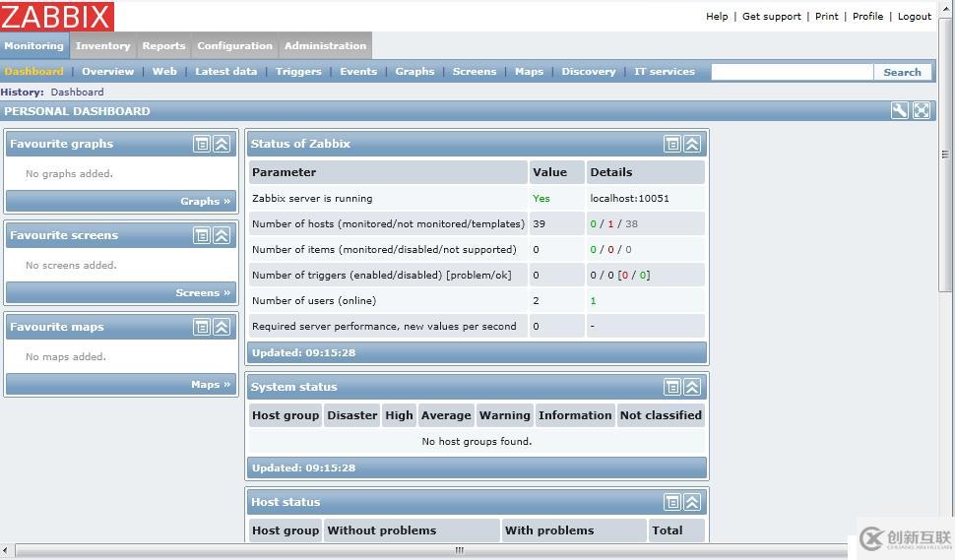
Task: Click the localhost:10051 details cell
Action: (645, 199)
